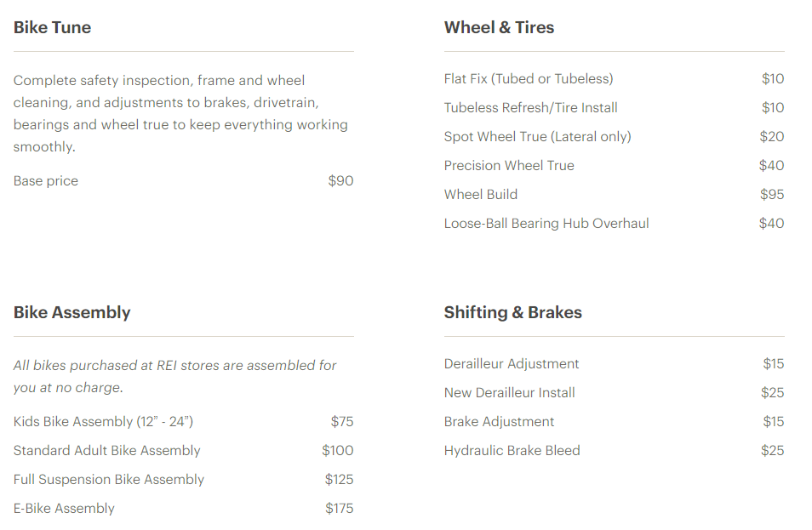Viewport: 812px width, 530px height.
Task: Click New Derailleur Install
Action: 510,393
